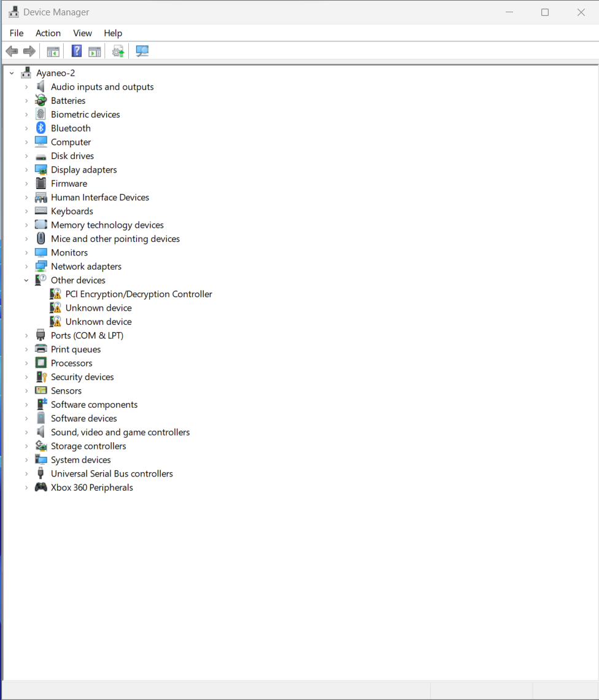The width and height of the screenshot is (599, 700).
Task: Click Show/Hide Console Tree toolbar icon
Action: (x=53, y=52)
